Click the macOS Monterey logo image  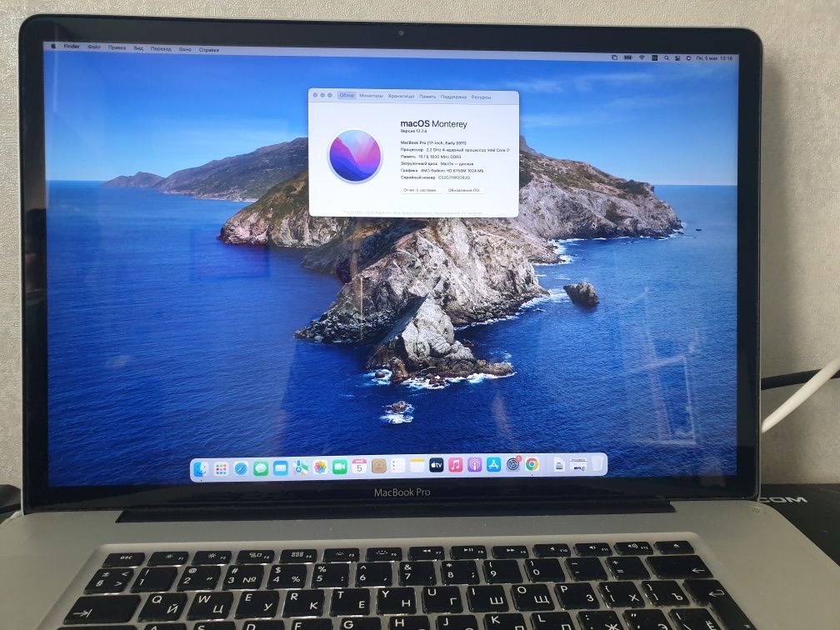[x=355, y=157]
